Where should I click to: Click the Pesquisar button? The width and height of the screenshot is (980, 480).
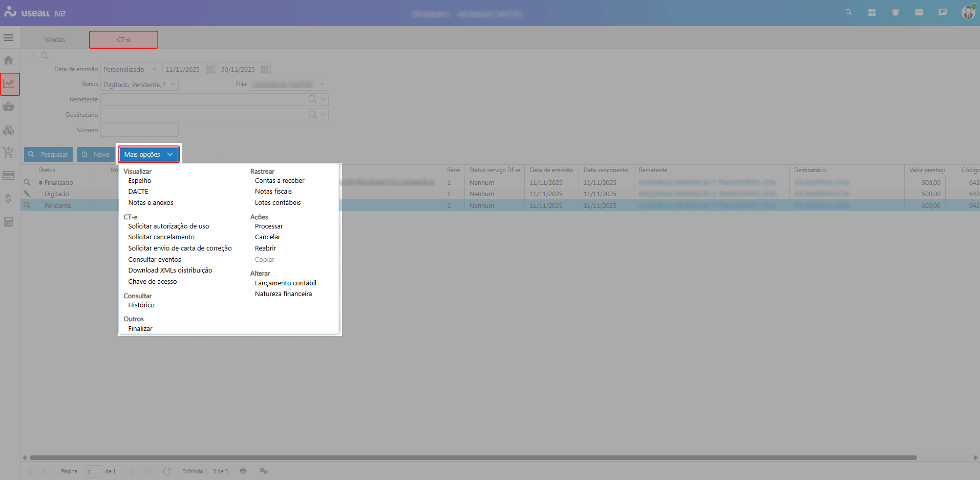(49, 155)
